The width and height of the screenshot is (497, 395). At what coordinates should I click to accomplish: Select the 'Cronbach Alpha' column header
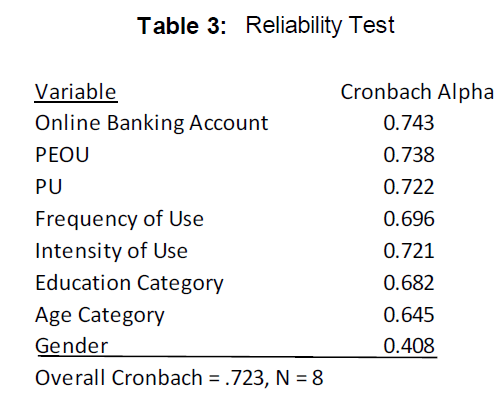[x=417, y=92]
